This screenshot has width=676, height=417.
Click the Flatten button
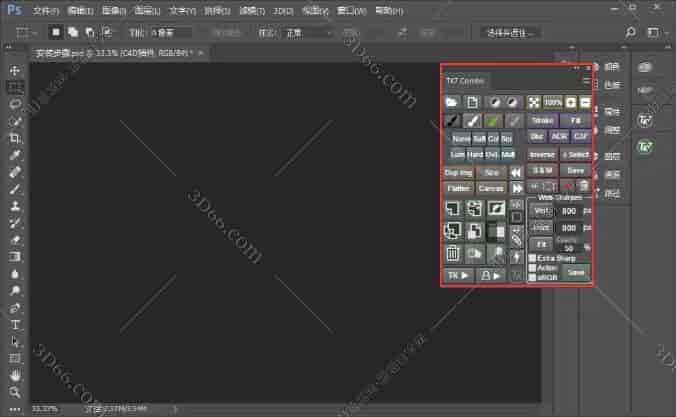point(458,188)
